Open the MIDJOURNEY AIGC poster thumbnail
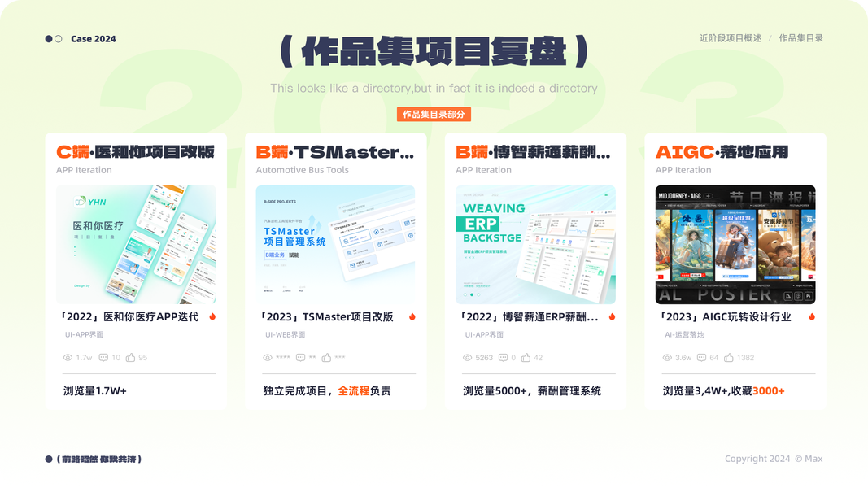Screen dimensions: 868x488 735,245
